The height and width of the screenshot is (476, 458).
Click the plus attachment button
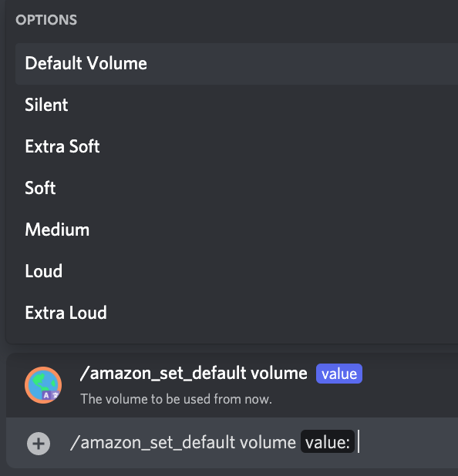(x=39, y=444)
